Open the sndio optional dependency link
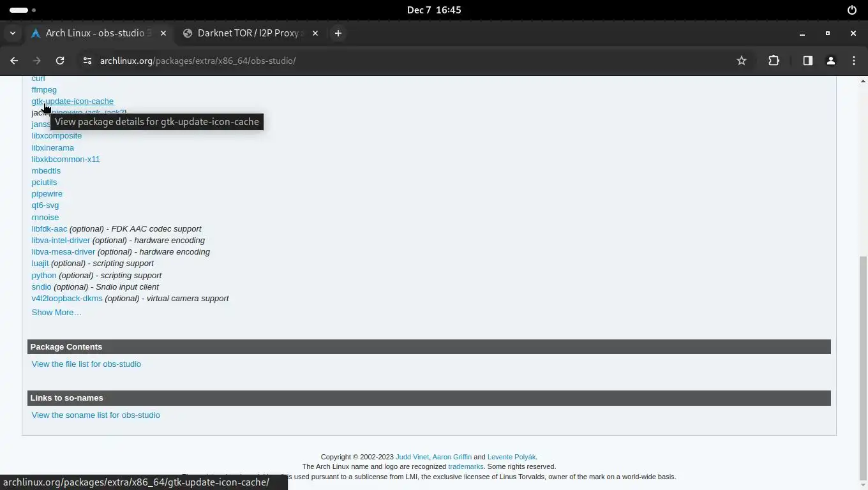 (x=41, y=287)
